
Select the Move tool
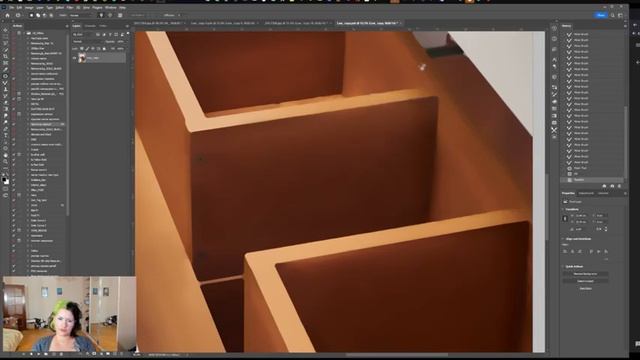click(x=5, y=30)
